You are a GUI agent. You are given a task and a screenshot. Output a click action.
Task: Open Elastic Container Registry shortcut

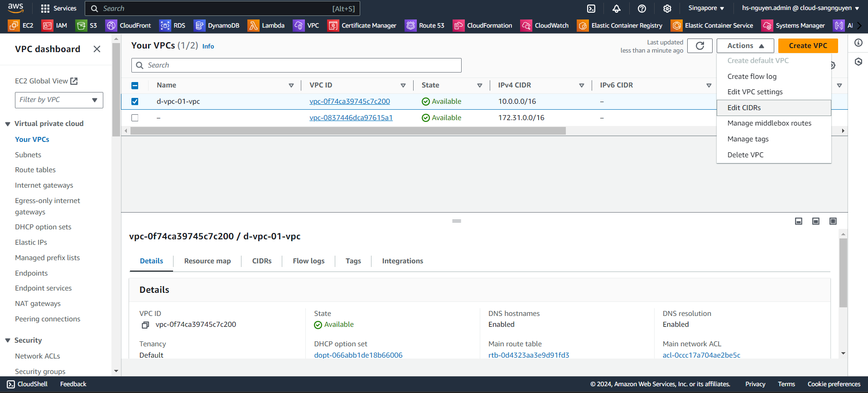(x=620, y=25)
